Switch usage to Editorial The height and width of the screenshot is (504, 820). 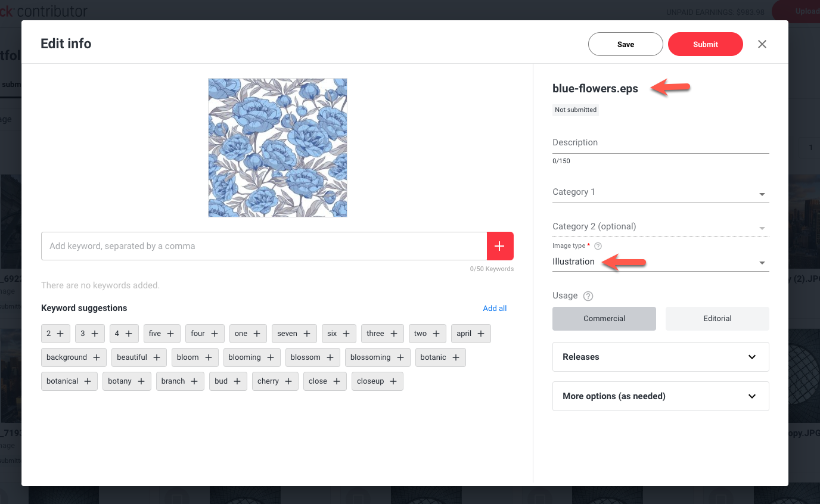717,319
